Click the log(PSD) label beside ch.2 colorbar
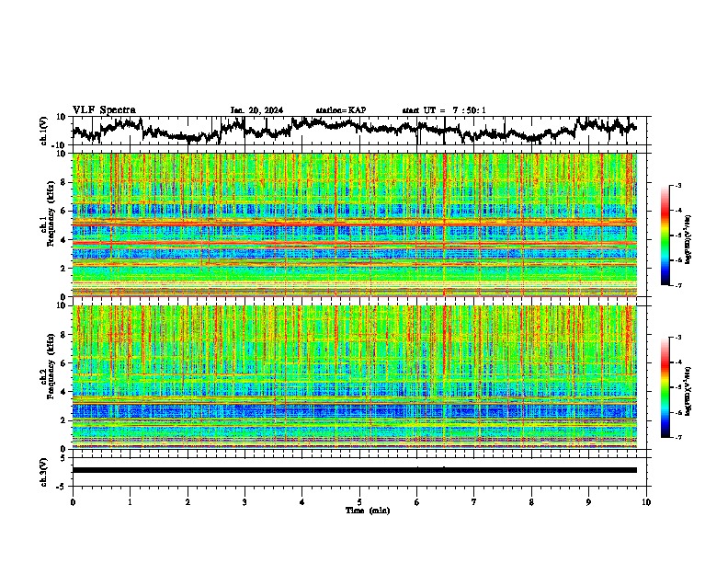The width and height of the screenshot is (728, 563). [x=688, y=392]
